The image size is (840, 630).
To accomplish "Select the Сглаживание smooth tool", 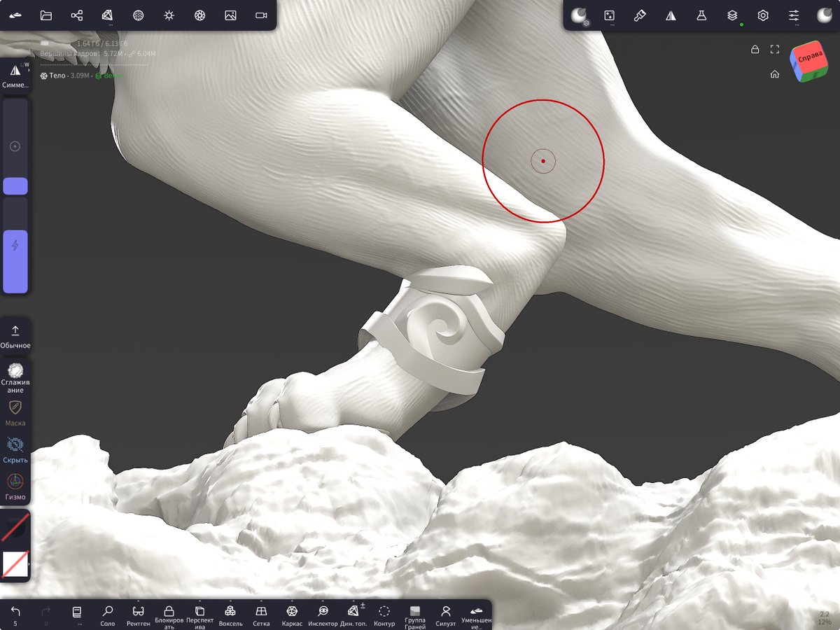I will click(15, 377).
